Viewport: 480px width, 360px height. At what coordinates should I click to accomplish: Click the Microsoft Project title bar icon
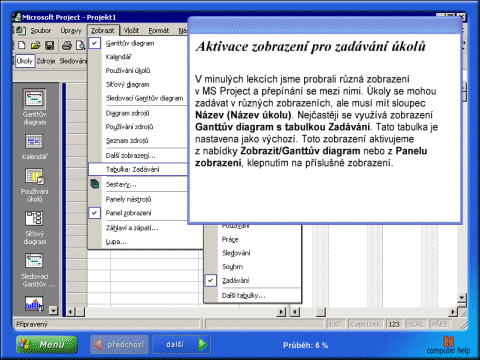18,17
